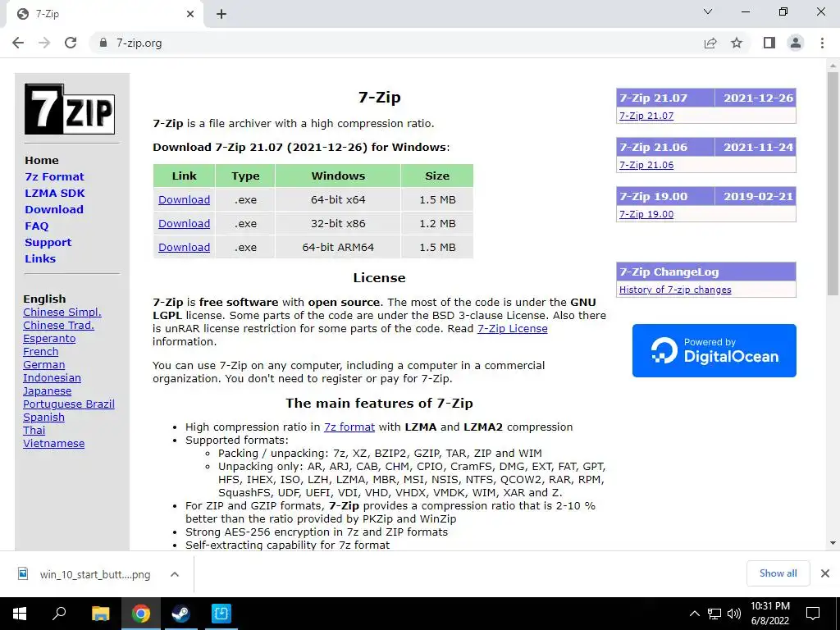The width and height of the screenshot is (840, 630).
Task: Click the 7-zip.org address bar
Action: pyautogui.click(x=396, y=43)
